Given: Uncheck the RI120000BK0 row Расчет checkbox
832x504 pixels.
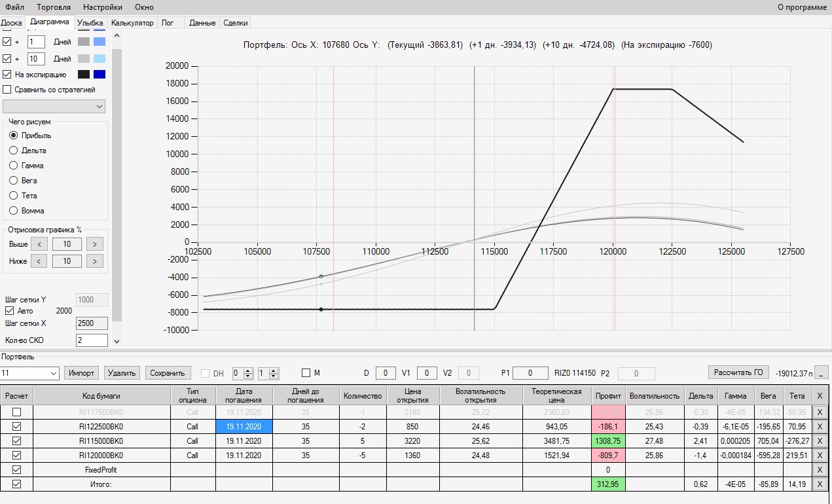Looking at the screenshot, I should coord(16,456).
